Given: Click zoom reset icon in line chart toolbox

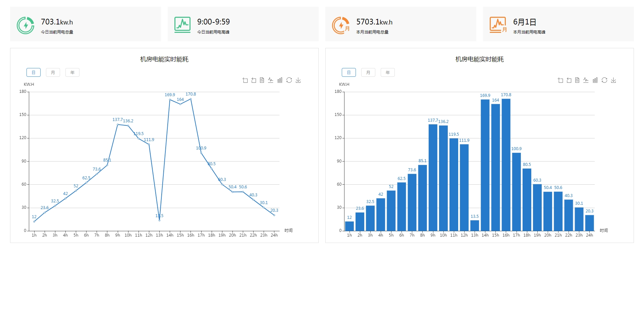Looking at the screenshot, I should 254,80.
